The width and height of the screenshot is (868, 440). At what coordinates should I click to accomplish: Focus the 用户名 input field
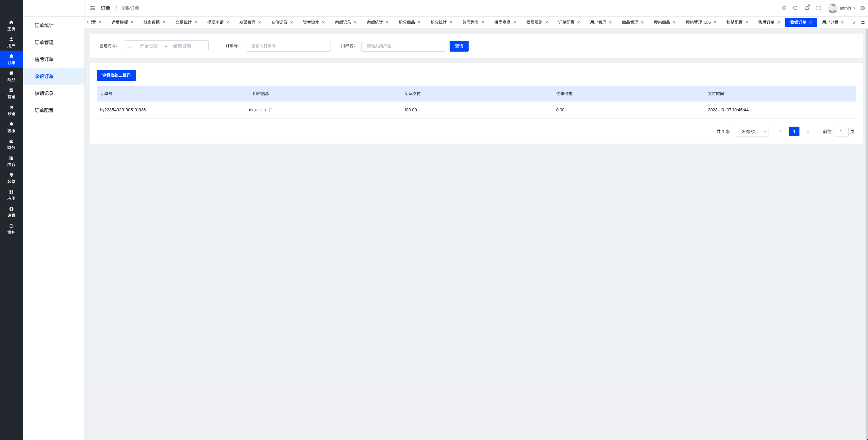(x=403, y=46)
